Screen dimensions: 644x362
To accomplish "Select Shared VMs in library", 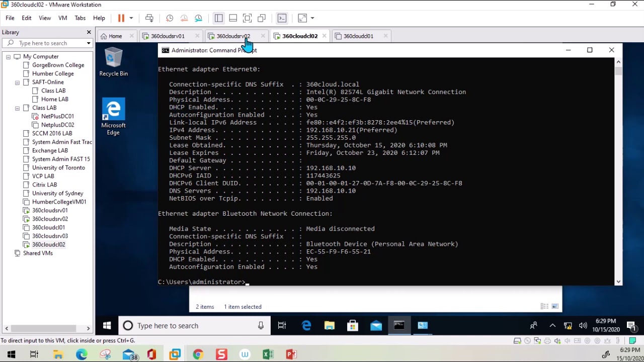I will tap(38, 253).
